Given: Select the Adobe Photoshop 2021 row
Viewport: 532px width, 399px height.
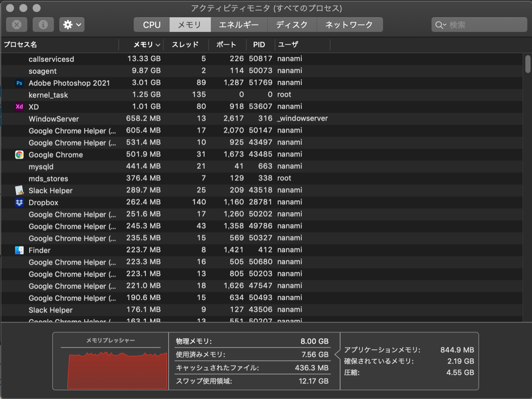Looking at the screenshot, I should (x=262, y=83).
